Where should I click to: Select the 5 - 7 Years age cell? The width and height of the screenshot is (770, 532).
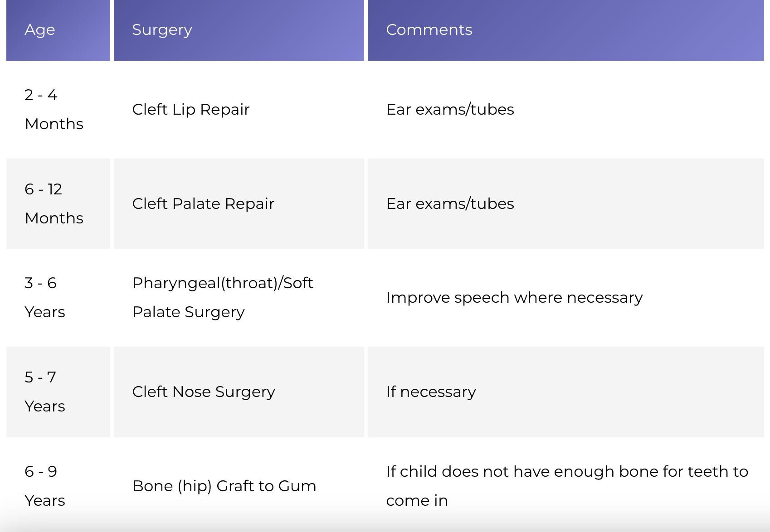[58, 392]
